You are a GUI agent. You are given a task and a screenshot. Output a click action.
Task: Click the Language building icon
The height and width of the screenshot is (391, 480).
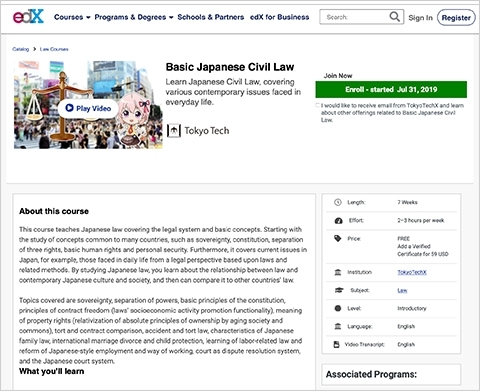338,326
